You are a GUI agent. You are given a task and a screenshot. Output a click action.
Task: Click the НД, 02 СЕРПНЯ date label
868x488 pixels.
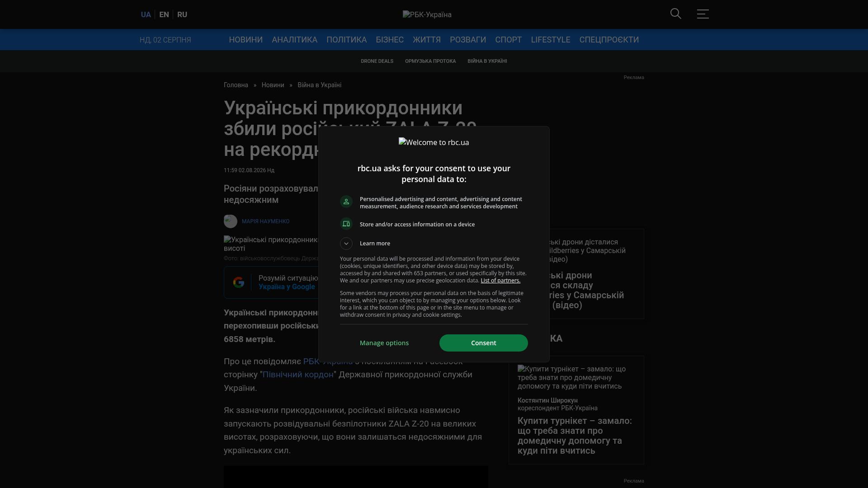165,40
